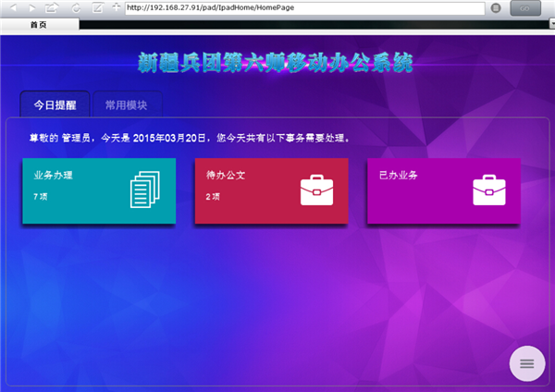Click the 新疆兵团第六师移动办公系统 title

(x=276, y=63)
